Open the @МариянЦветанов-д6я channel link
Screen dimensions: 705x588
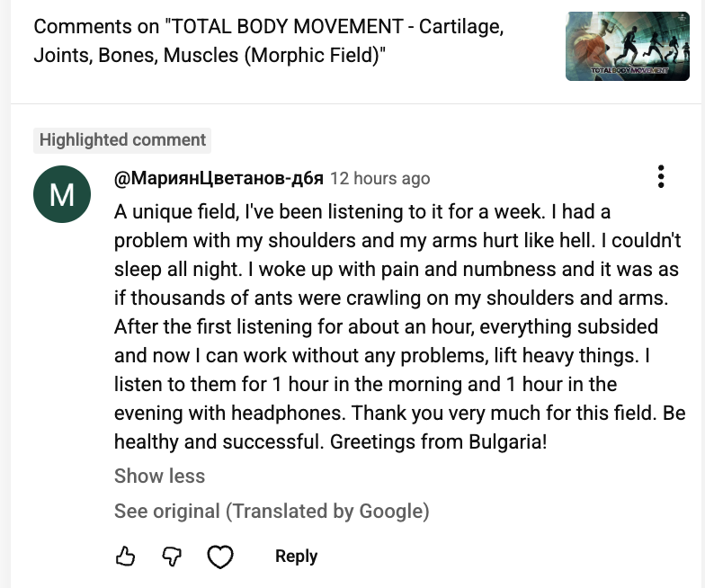[219, 178]
